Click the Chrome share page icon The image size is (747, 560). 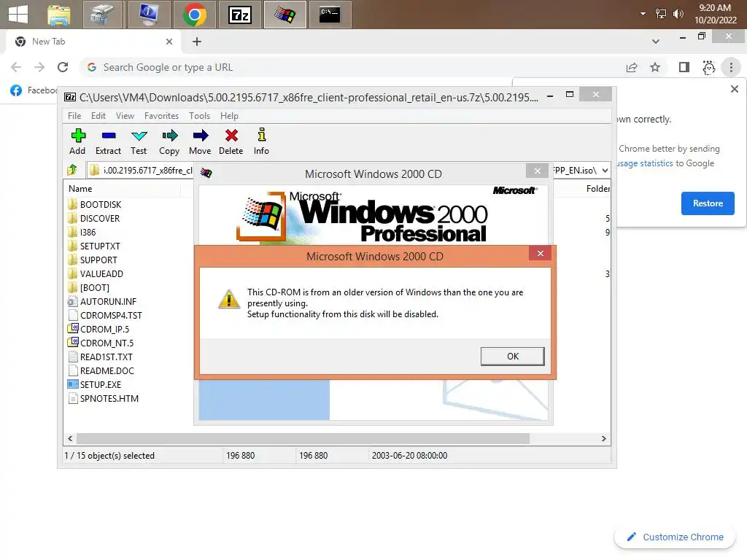pyautogui.click(x=632, y=67)
